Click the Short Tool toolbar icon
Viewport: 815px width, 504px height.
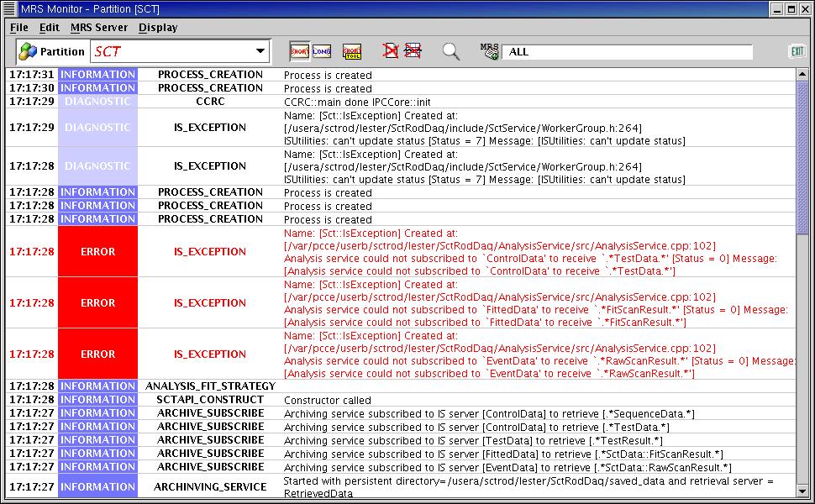coord(352,51)
